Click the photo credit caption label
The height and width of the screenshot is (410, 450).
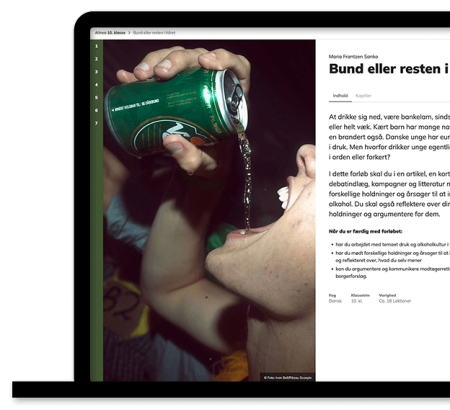287,378
